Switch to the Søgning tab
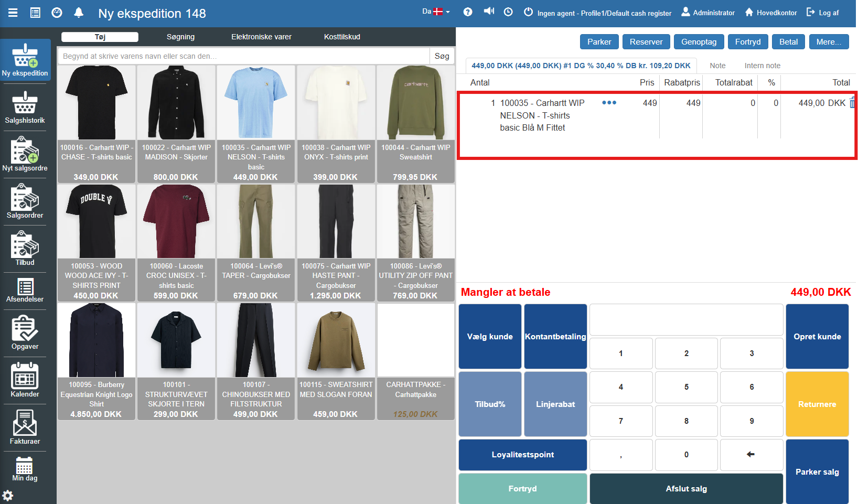 point(180,37)
